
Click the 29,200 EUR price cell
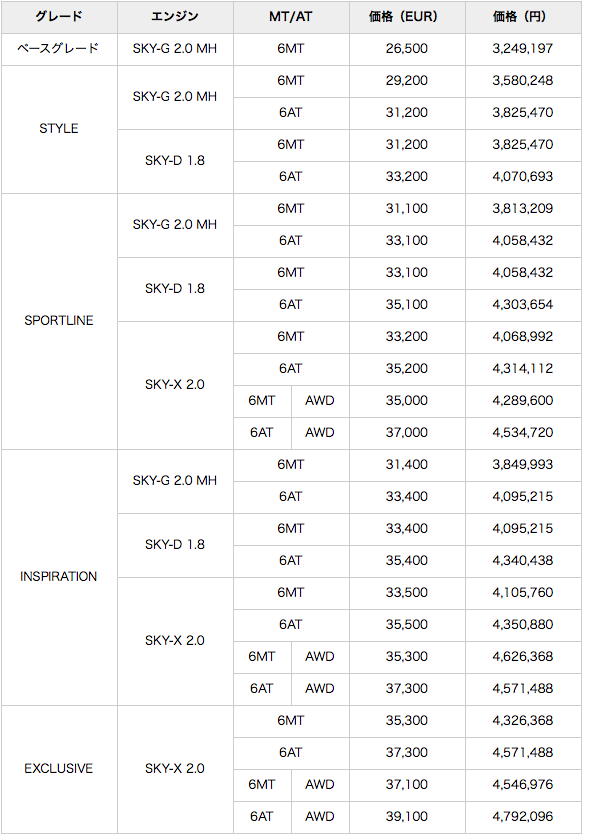407,81
